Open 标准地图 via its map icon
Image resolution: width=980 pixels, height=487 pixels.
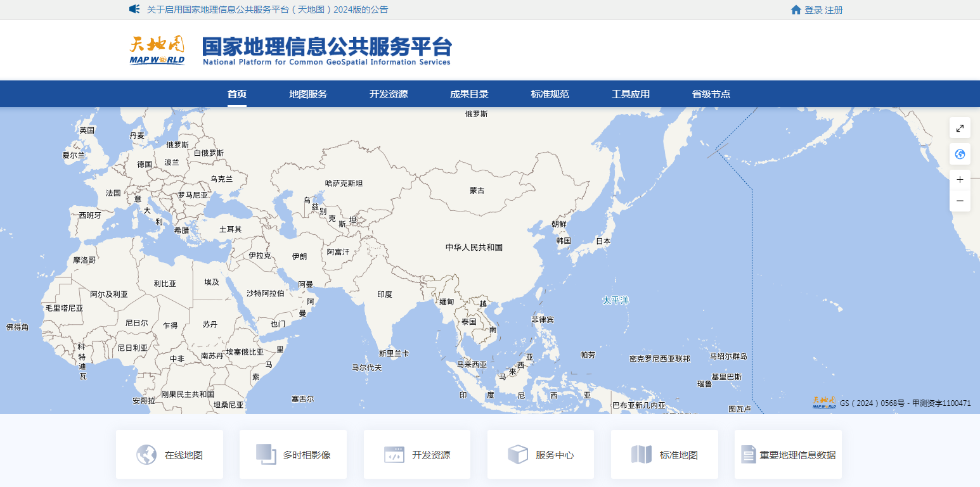tap(640, 454)
